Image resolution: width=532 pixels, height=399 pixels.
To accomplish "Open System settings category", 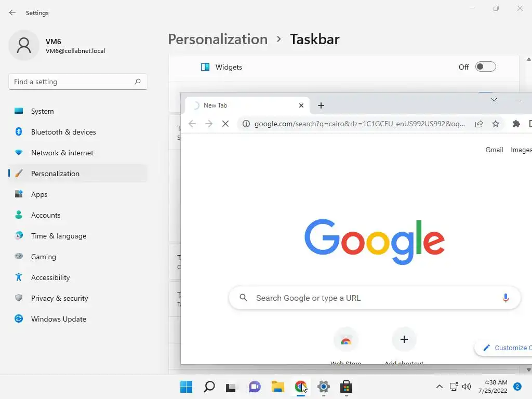I will [x=78, y=111].
